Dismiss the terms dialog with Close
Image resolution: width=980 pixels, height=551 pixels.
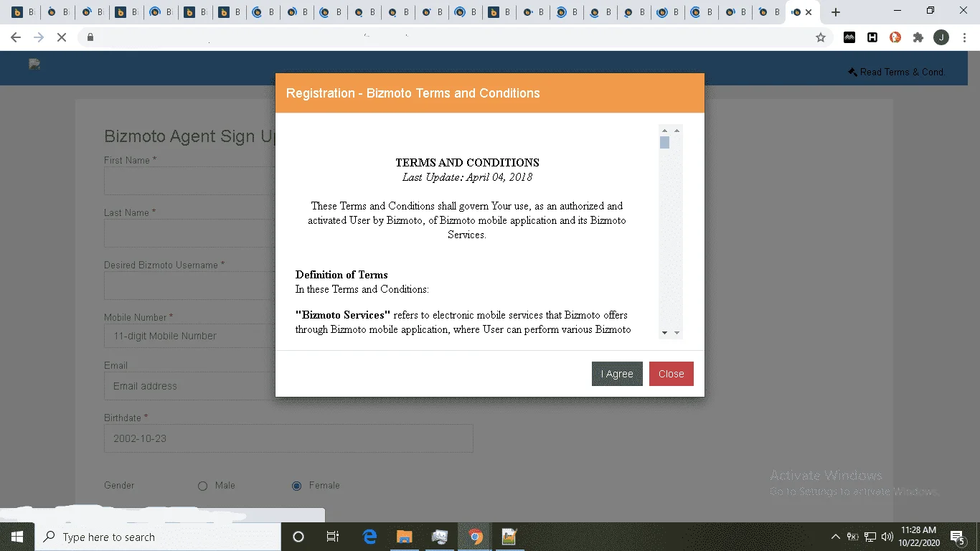point(672,374)
